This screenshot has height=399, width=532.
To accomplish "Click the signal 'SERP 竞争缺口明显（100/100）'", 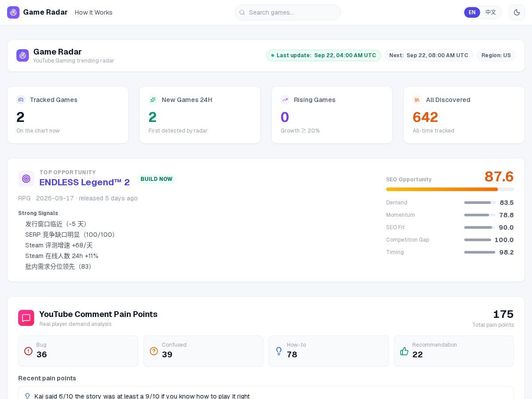I will [x=71, y=235].
